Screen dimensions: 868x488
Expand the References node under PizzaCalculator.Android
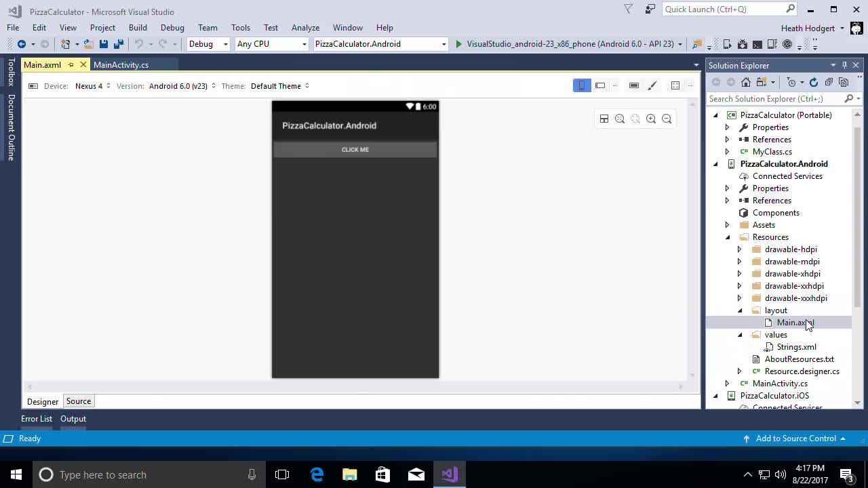pos(728,200)
